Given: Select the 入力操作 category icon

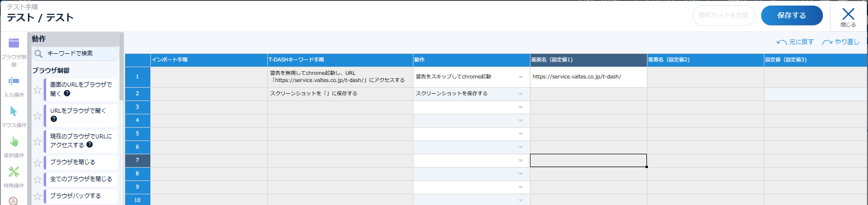Looking at the screenshot, I should point(14,81).
